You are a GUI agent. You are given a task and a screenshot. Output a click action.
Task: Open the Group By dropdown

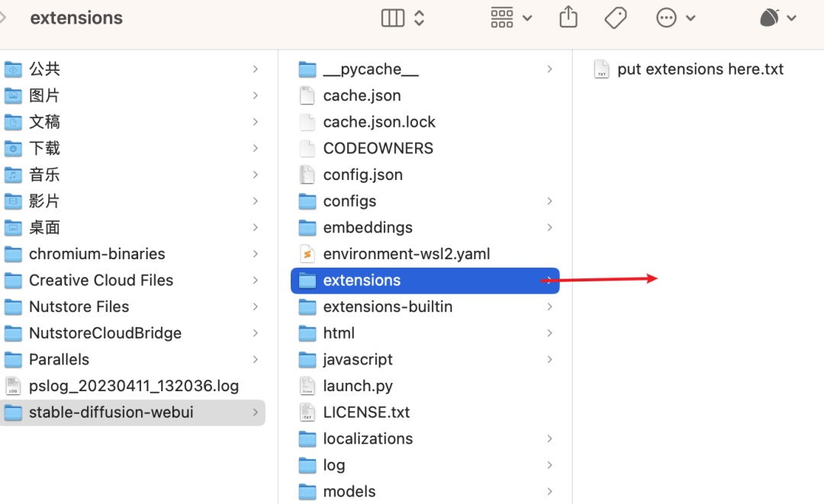pyautogui.click(x=511, y=18)
